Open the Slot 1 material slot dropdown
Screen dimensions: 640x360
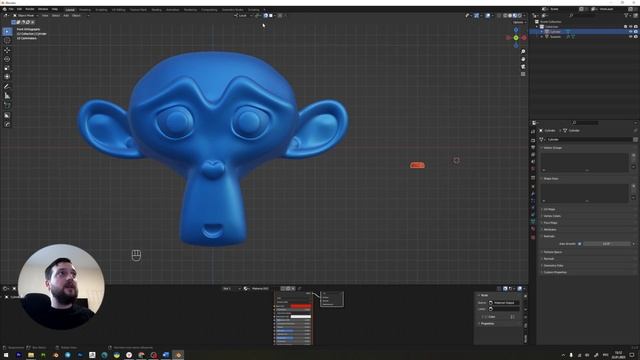[x=231, y=289]
